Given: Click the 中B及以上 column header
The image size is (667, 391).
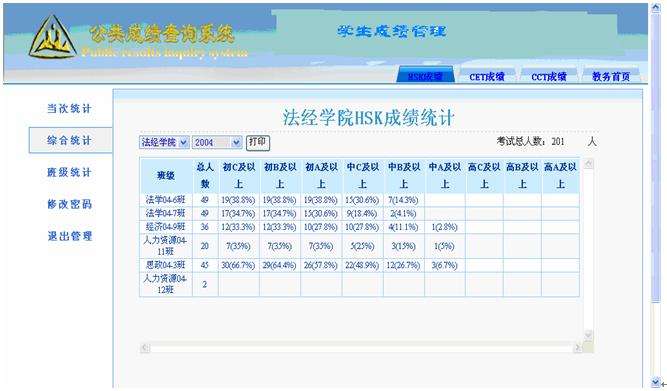Looking at the screenshot, I should pos(404,176).
